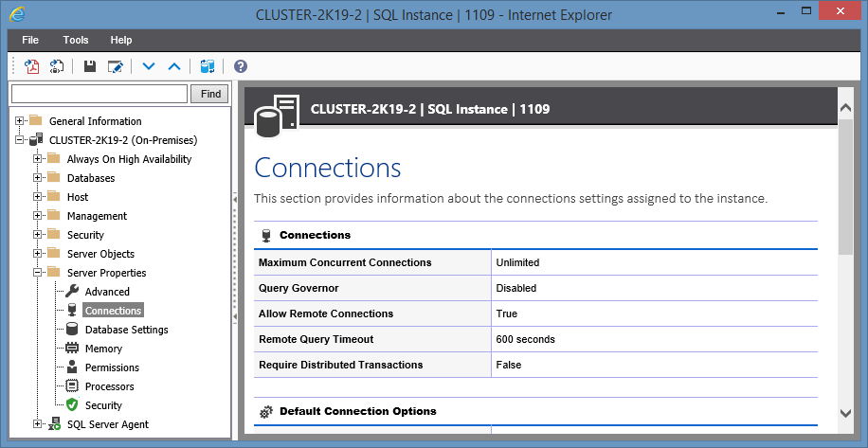
Task: Open the Tools menu
Action: [76, 40]
